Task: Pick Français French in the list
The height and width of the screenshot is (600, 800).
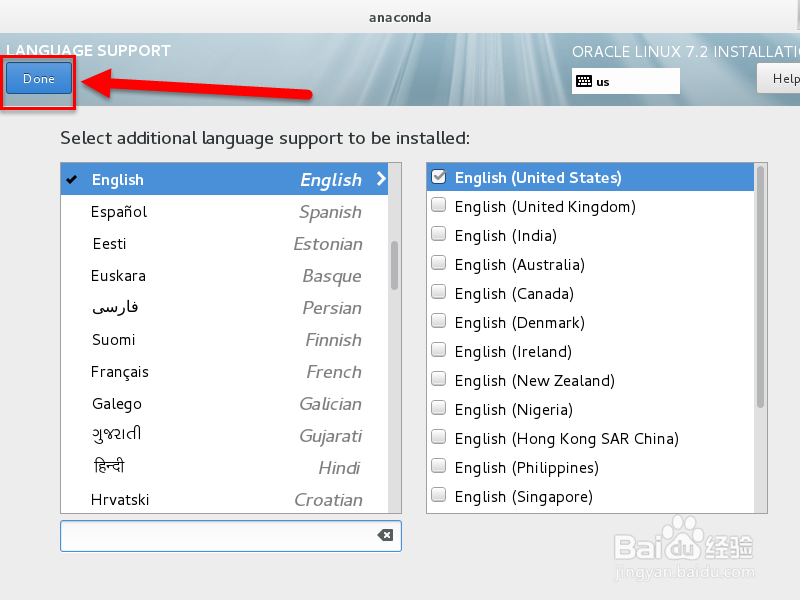Action: [224, 372]
